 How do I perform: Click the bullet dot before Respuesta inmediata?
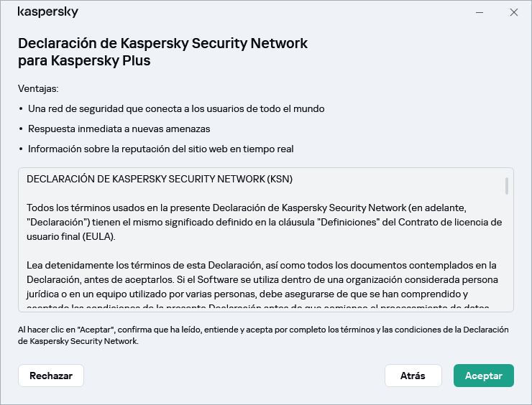click(21, 129)
